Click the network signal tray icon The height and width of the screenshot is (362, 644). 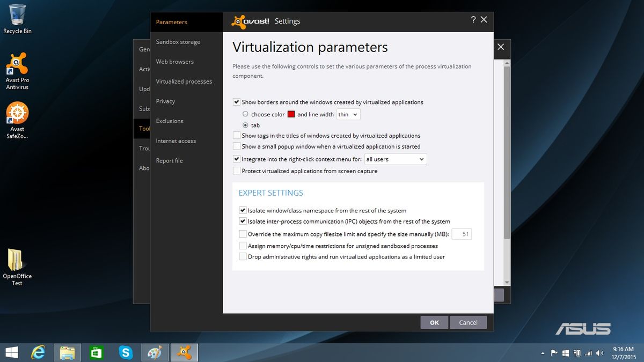pos(589,352)
